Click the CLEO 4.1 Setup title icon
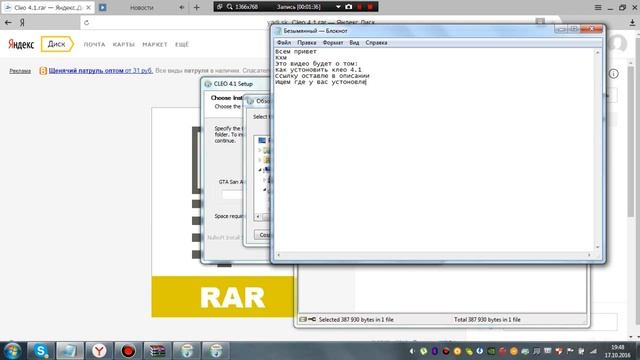 (x=208, y=84)
